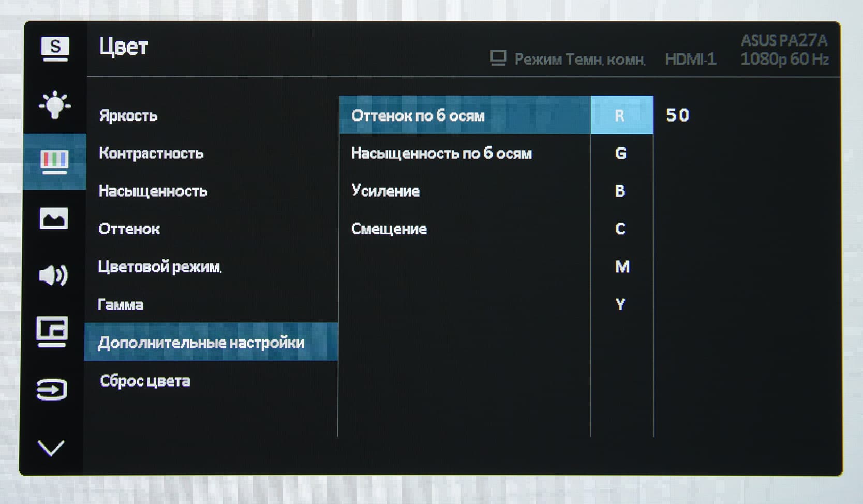Select the Sound speaker icon
The image size is (863, 504).
coord(53,275)
